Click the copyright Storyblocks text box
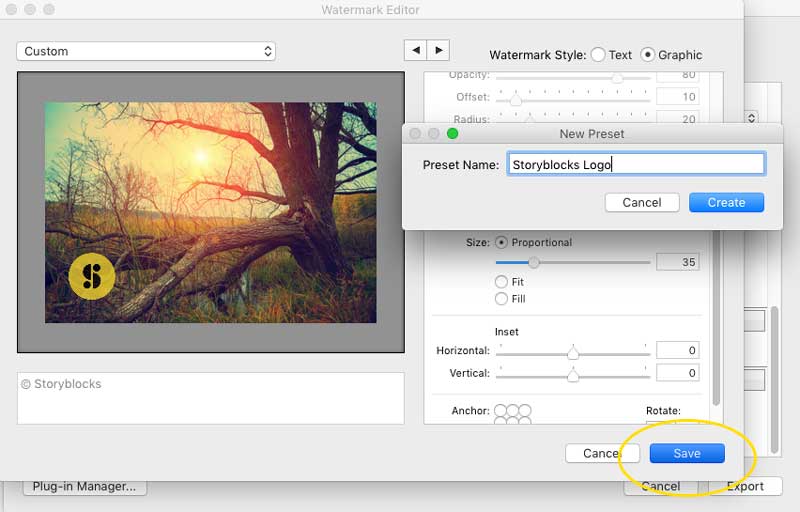800x512 pixels. point(211,398)
